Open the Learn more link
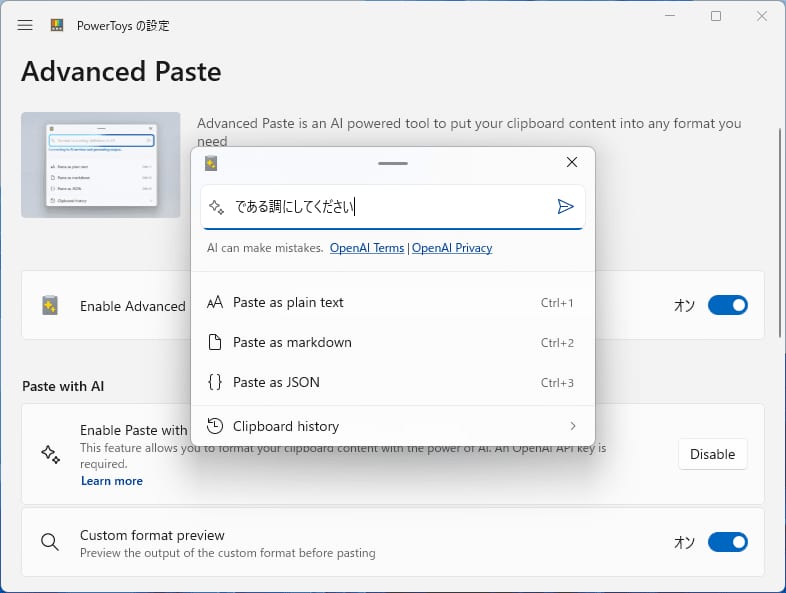The image size is (786, 593). (112, 481)
